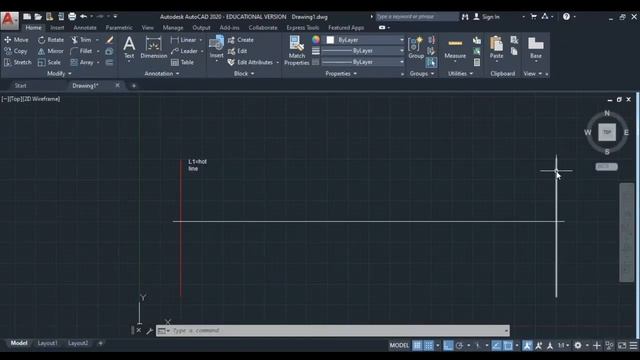Click Create block
Screen dimensions: 640x360
[x=241, y=40]
